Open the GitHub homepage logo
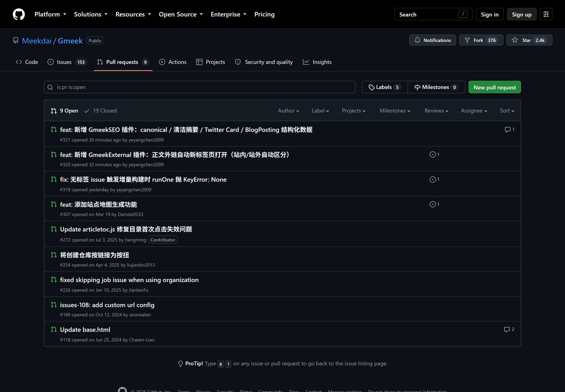 19,14
